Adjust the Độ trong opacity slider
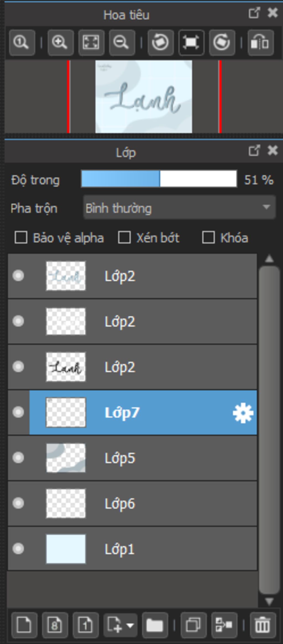283x644 pixels. pos(159,179)
